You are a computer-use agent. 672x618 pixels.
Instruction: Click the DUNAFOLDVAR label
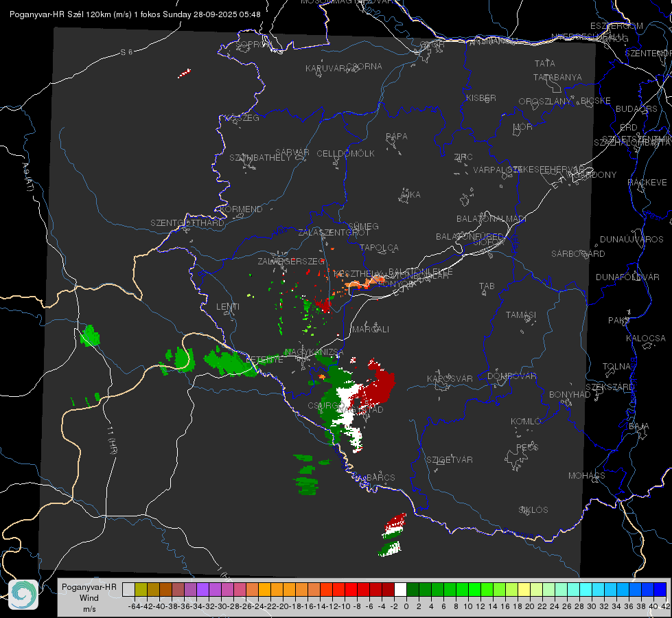(x=627, y=277)
